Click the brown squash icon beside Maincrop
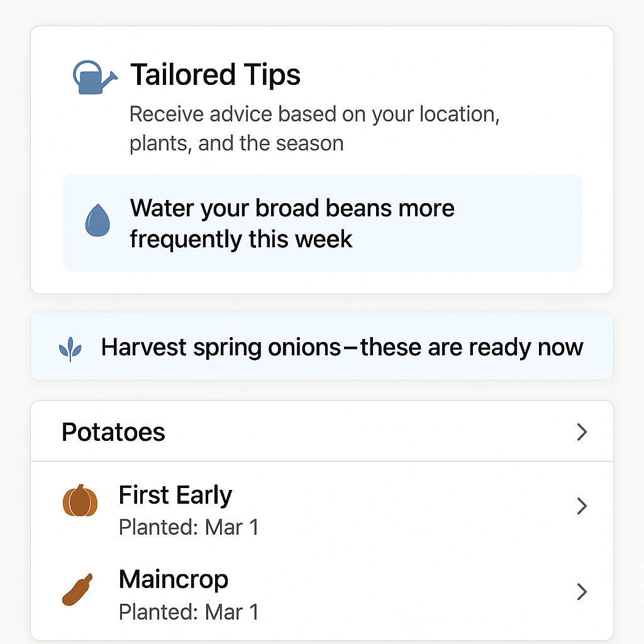The width and height of the screenshot is (644, 644). (x=77, y=589)
